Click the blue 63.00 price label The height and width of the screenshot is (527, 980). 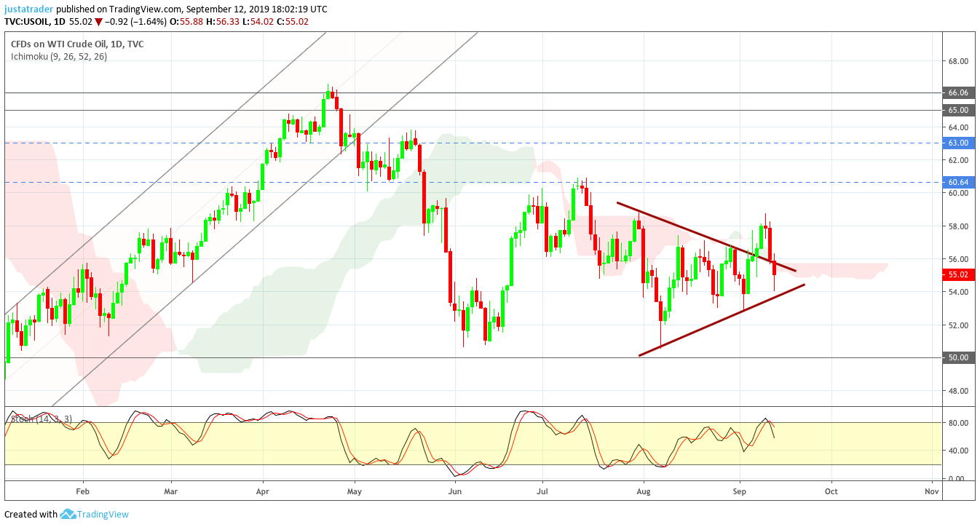tap(958, 143)
